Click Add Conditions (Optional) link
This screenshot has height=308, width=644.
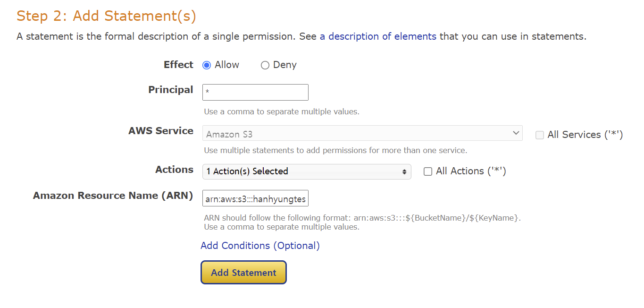click(260, 246)
